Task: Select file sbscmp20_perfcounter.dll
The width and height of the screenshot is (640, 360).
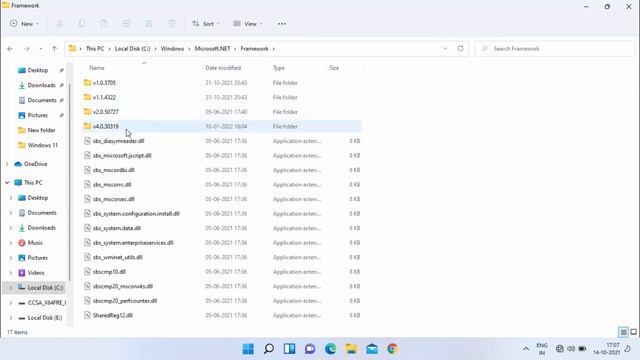Action: [x=222, y=301]
